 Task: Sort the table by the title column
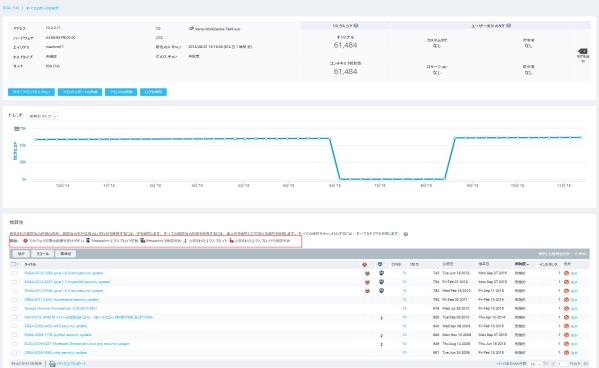(x=30, y=264)
